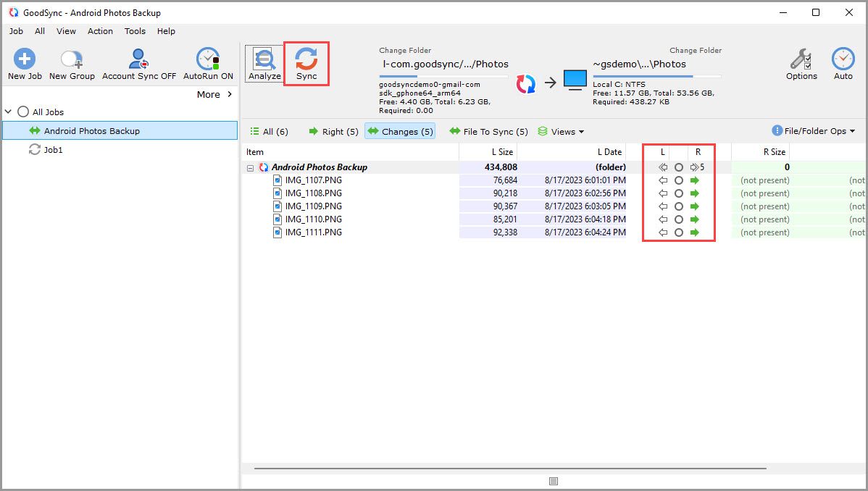Open the Help menu
This screenshot has width=868, height=491.
click(x=166, y=31)
